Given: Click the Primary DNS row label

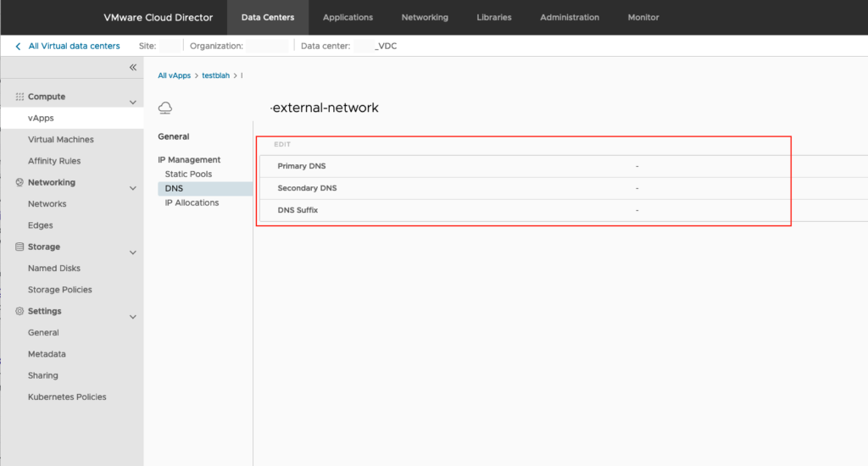Looking at the screenshot, I should [x=302, y=166].
